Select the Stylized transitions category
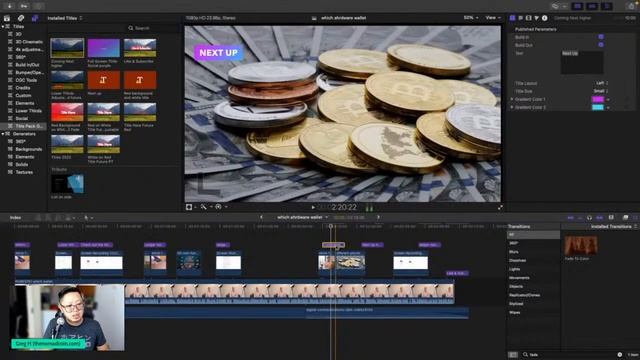Screen dimensions: 640x360 tap(516, 304)
